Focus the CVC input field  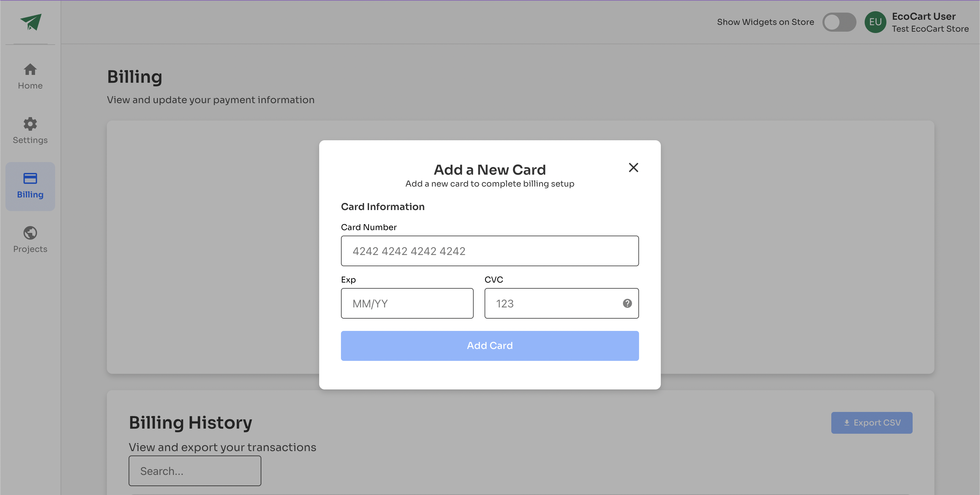point(561,303)
